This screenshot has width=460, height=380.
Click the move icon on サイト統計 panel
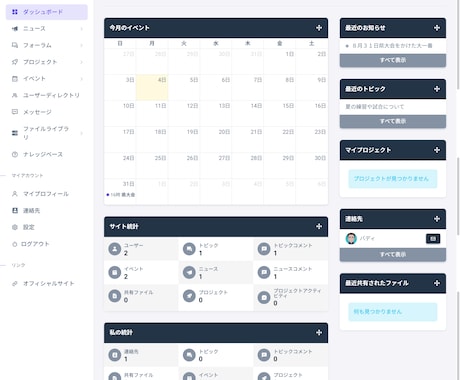coord(319,226)
